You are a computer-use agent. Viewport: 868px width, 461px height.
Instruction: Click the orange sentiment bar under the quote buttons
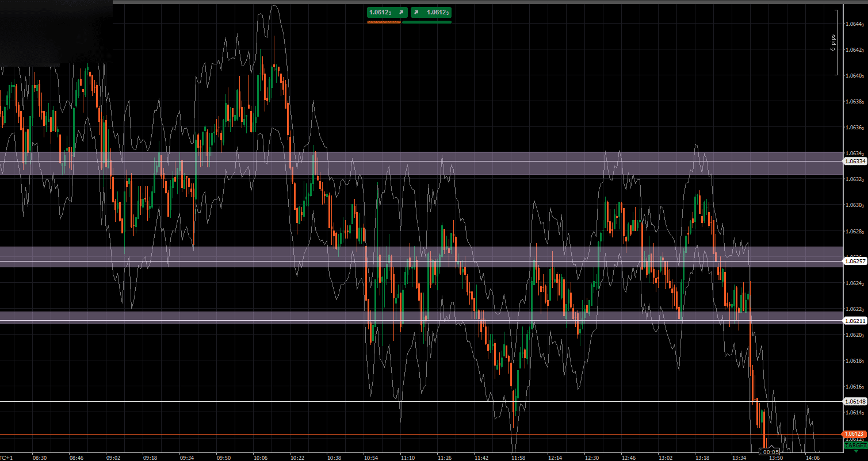(384, 22)
